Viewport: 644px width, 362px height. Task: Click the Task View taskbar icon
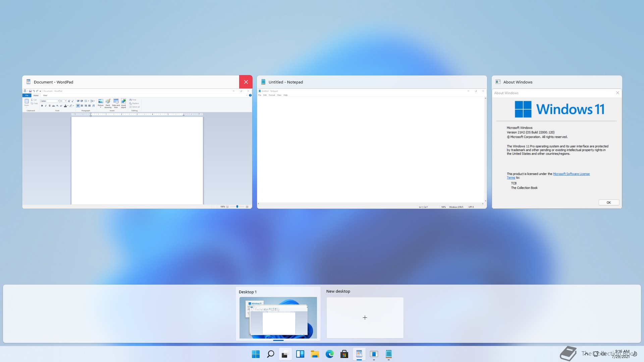tap(285, 354)
